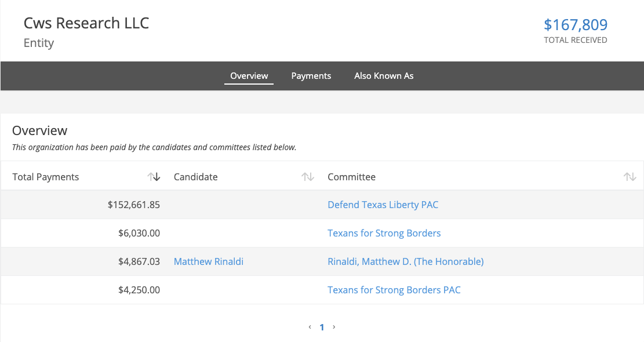Open the Texans for Strong Borders committee

pos(384,233)
